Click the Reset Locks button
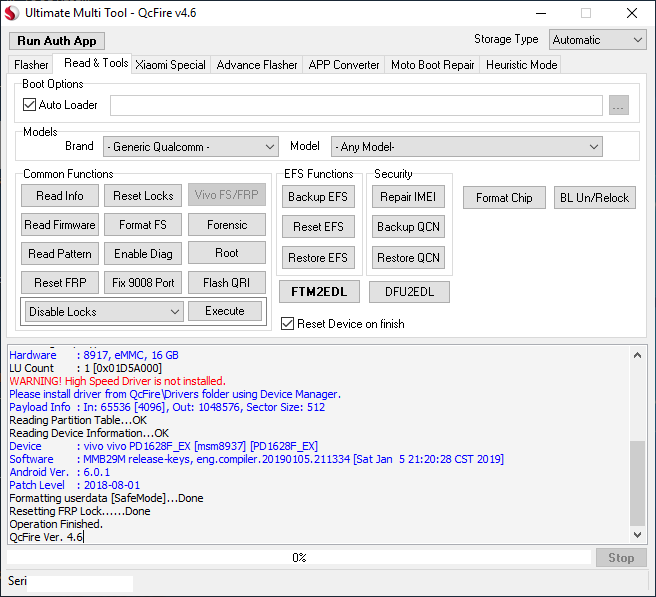Screen dimensions: 656x597 click(x=143, y=196)
